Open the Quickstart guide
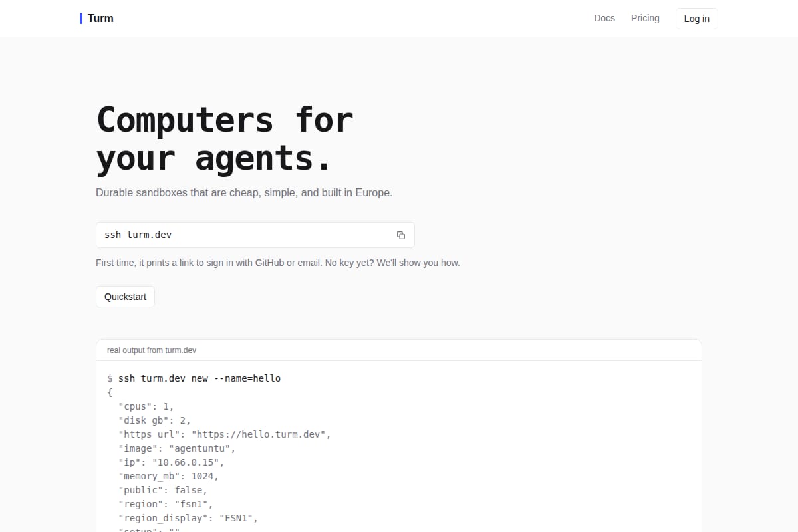 [x=125, y=297]
